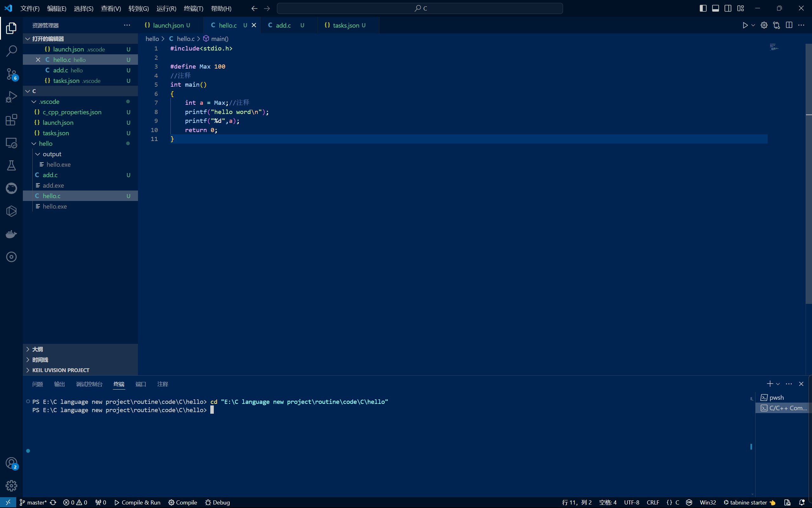Switch to 端口 panel tab

coord(141,384)
